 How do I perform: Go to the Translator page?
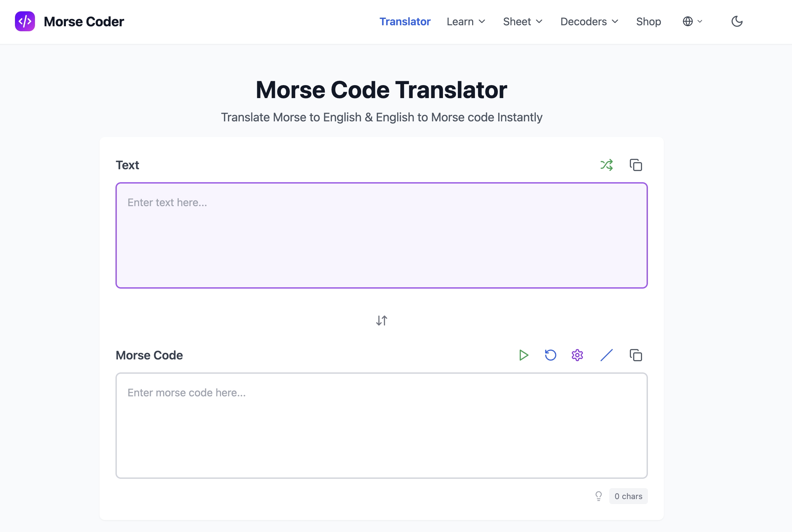(405, 21)
